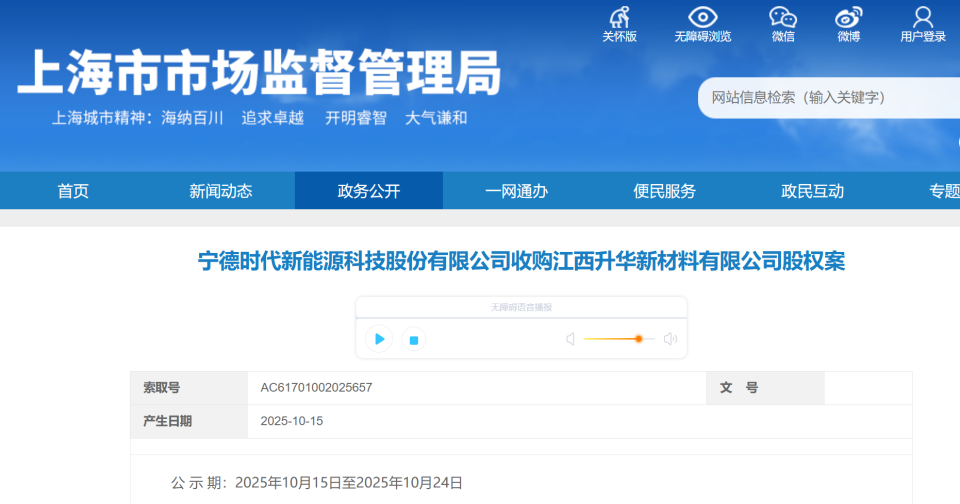
Task: Click the 网站信息检索 search input field
Action: 829,97
